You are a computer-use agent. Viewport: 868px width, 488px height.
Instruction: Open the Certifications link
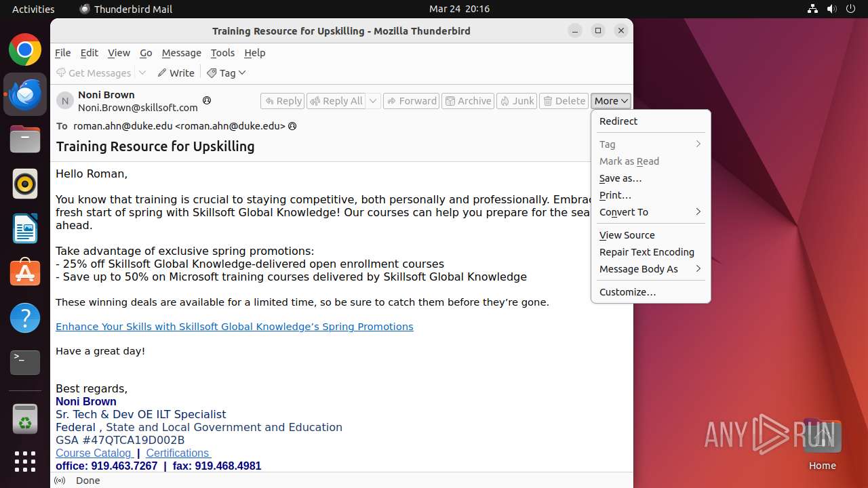[x=178, y=453]
